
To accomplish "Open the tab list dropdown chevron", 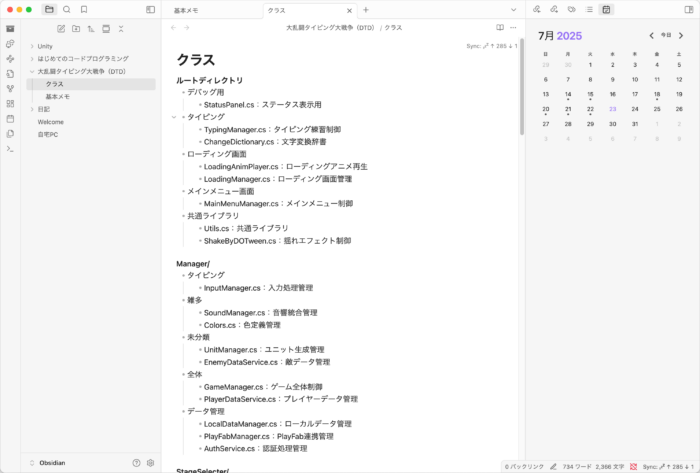I will [513, 9].
